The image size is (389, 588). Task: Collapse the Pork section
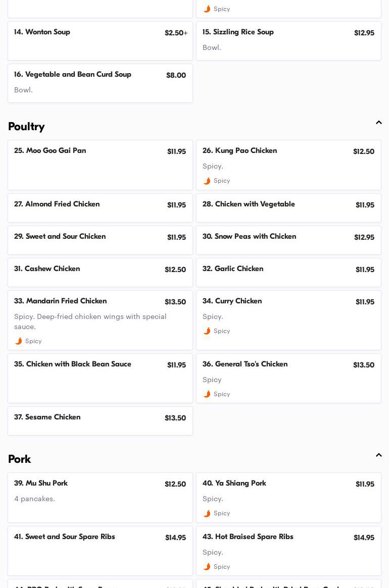click(378, 455)
